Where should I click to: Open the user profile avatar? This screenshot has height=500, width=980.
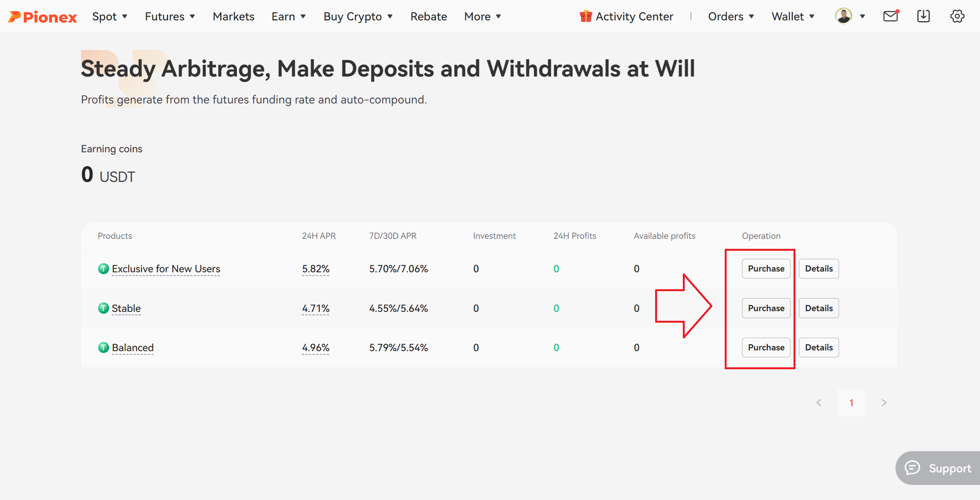(x=843, y=16)
